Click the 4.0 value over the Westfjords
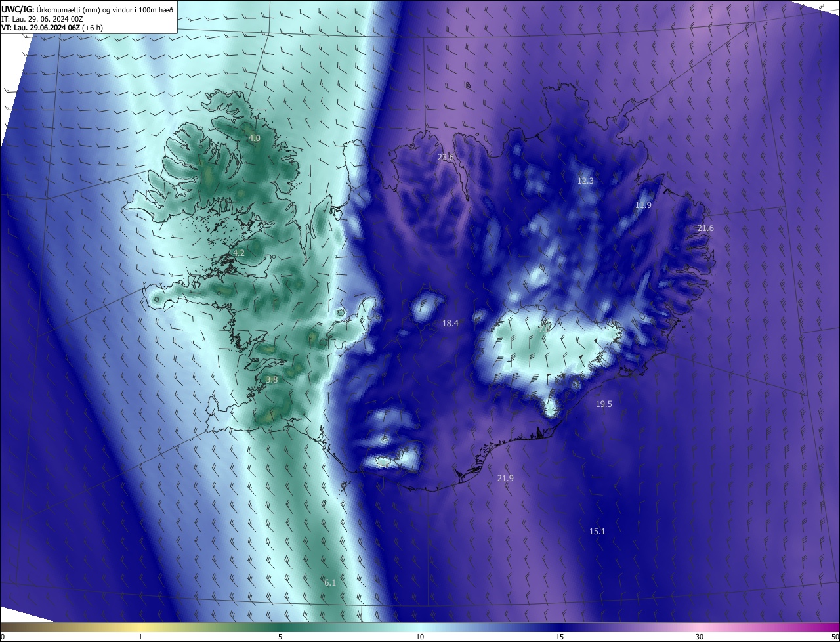 tap(255, 139)
